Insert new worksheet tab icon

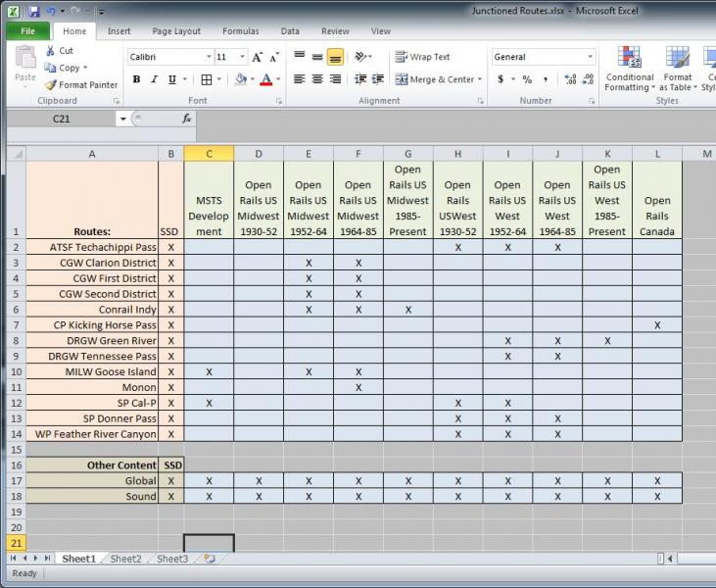click(210, 559)
